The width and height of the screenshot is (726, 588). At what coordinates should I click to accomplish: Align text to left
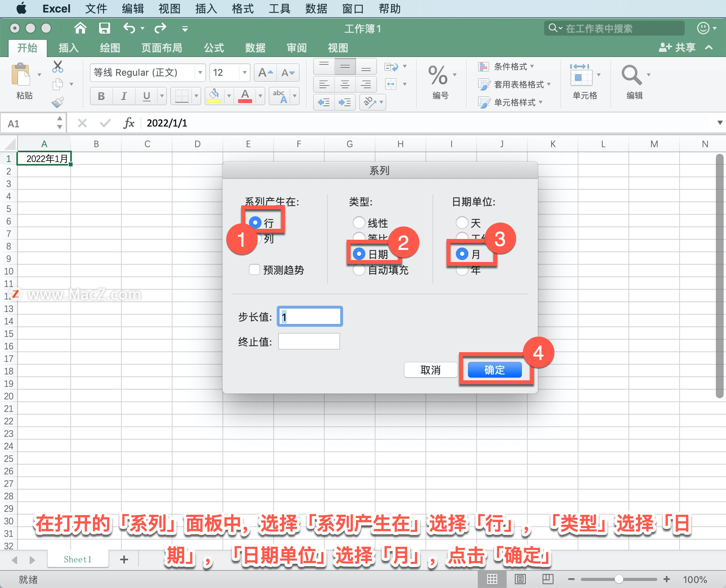pyautogui.click(x=324, y=84)
